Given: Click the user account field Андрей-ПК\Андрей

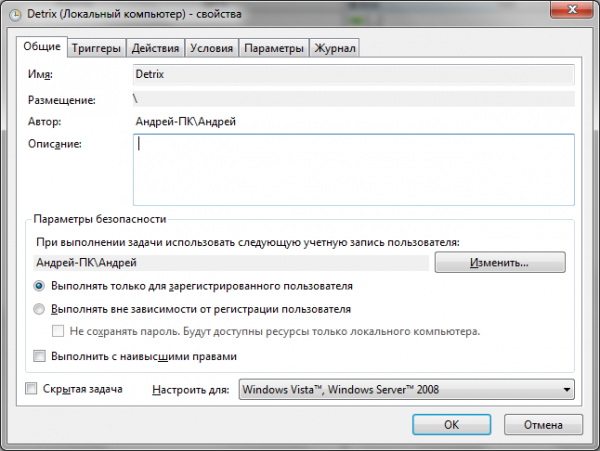Looking at the screenshot, I should tap(231, 263).
